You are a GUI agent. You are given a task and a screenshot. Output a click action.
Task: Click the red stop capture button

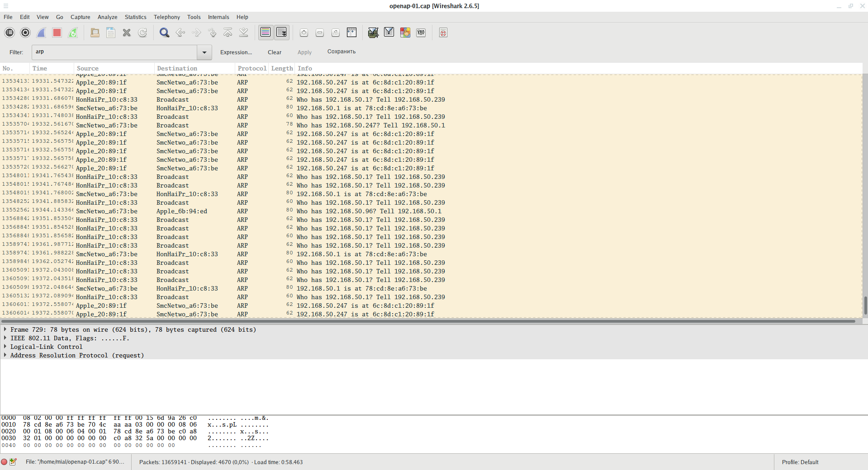pos(57,33)
